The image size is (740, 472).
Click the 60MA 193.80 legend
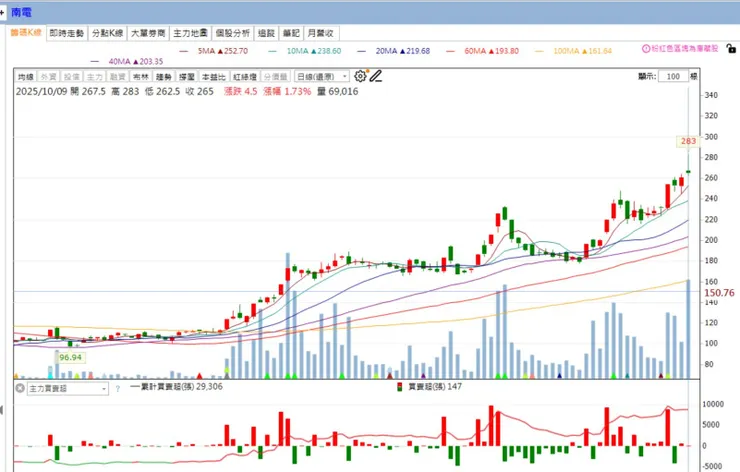pyautogui.click(x=482, y=51)
